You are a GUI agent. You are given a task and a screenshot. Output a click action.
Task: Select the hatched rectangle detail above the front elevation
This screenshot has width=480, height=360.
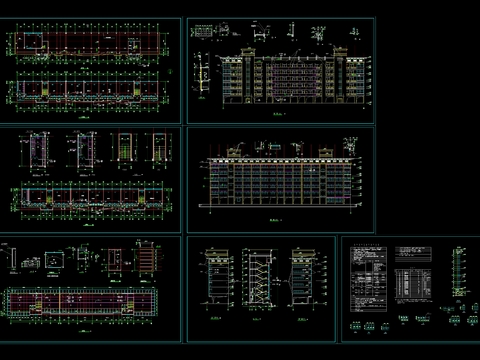[202, 32]
